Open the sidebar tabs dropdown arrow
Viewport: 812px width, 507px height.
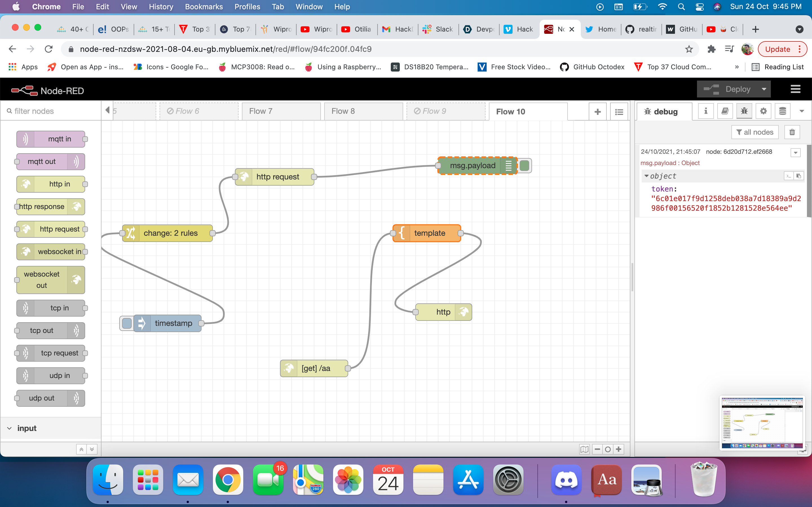click(802, 111)
